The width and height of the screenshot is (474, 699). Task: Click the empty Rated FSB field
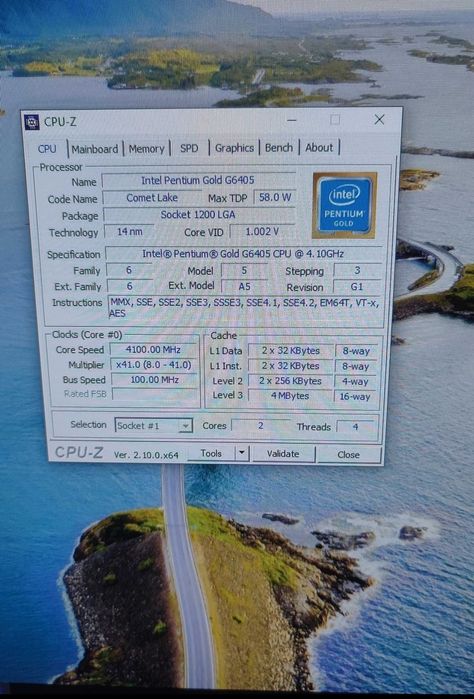pos(155,394)
